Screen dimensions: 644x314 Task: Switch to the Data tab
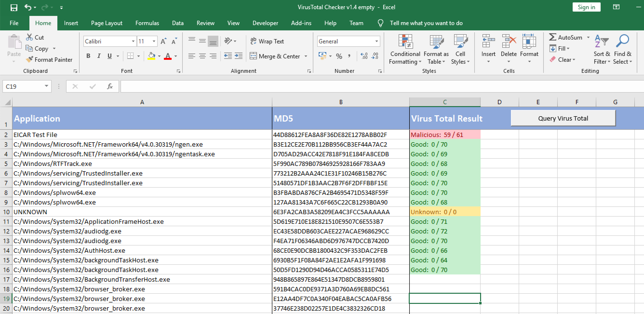tap(178, 23)
